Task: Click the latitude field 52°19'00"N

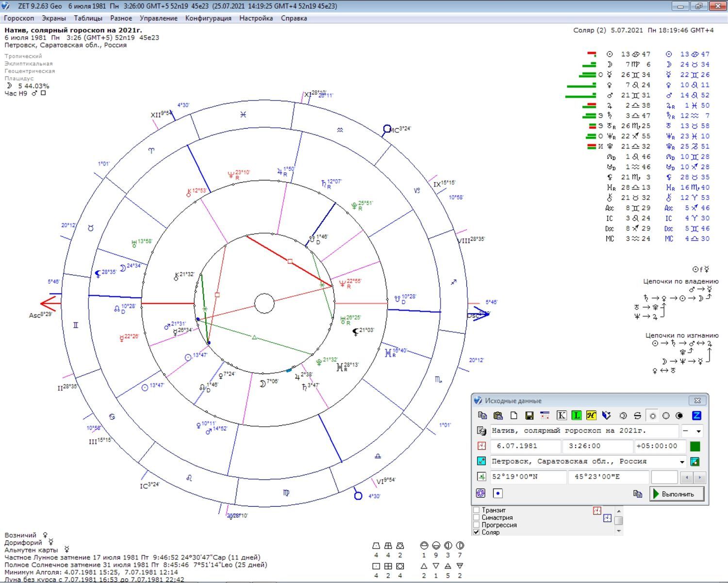Action: (528, 477)
